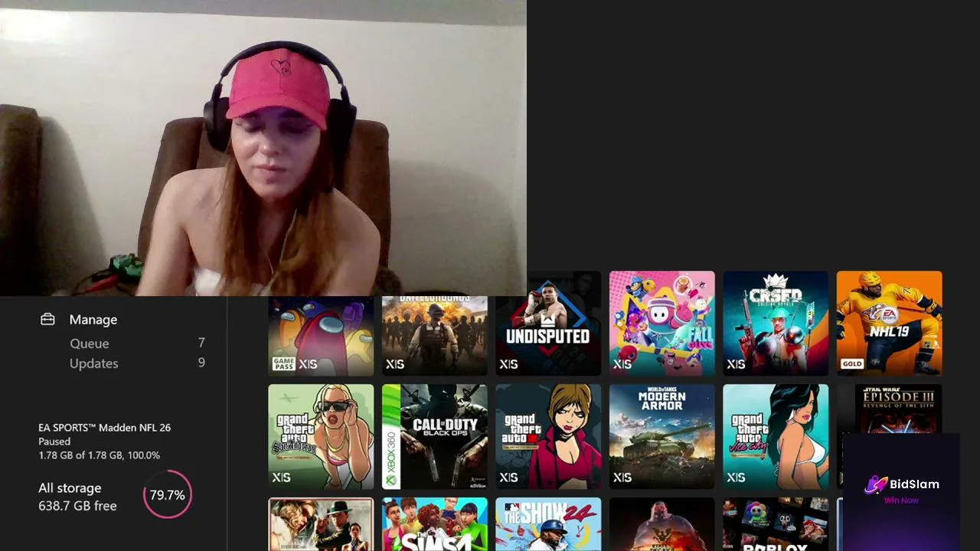Open the Queue list
The height and width of the screenshot is (551, 980).
coord(90,344)
